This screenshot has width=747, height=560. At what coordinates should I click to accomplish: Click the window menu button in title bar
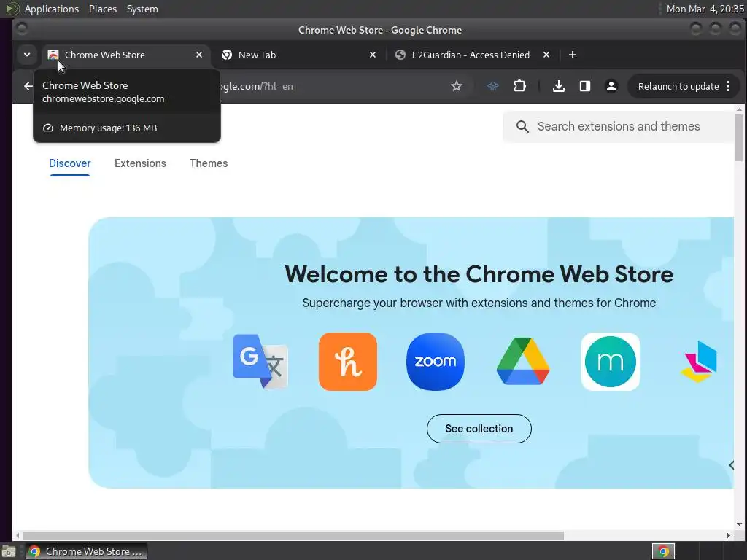pyautogui.click(x=22, y=29)
